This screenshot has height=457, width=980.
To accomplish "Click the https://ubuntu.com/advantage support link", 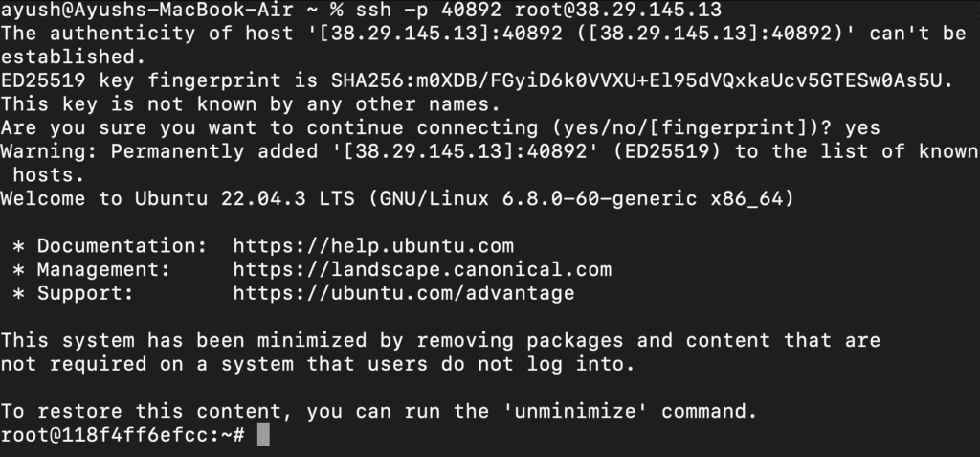I will tap(404, 293).
